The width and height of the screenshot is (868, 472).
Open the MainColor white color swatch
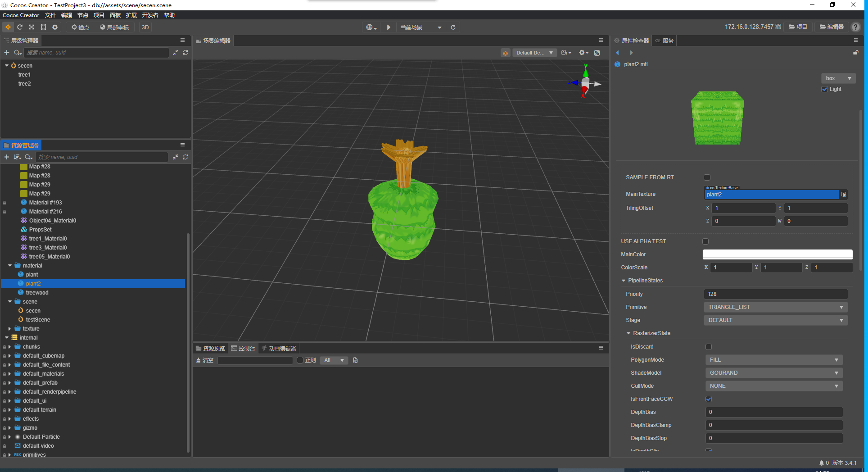778,254
